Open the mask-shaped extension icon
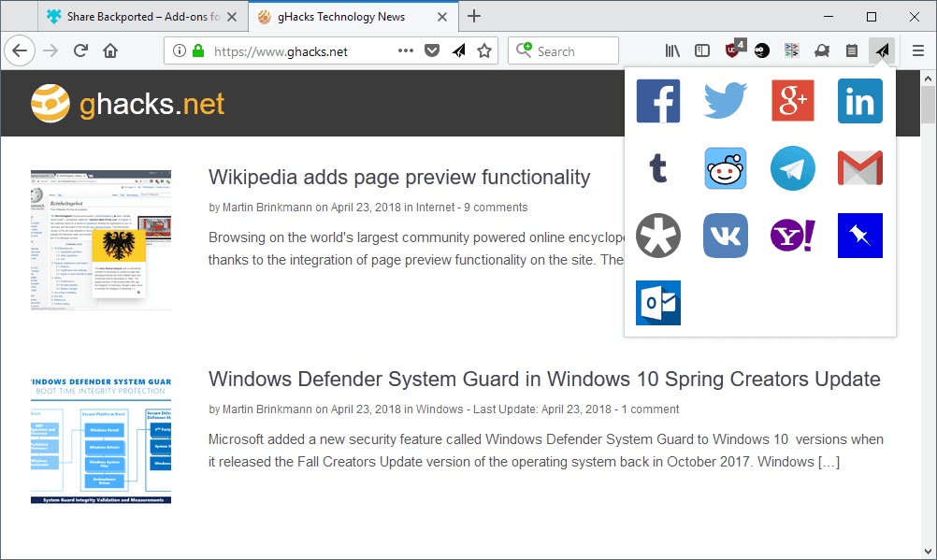Image resolution: width=937 pixels, height=560 pixels. click(x=822, y=50)
